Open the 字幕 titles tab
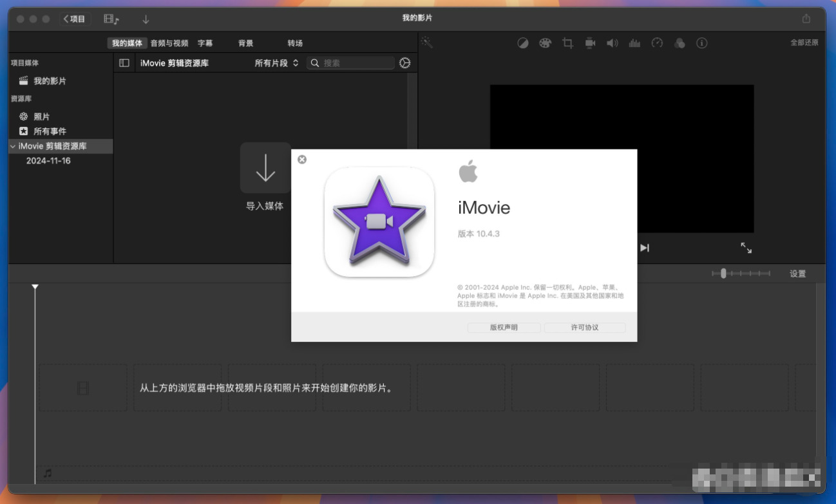 [205, 43]
